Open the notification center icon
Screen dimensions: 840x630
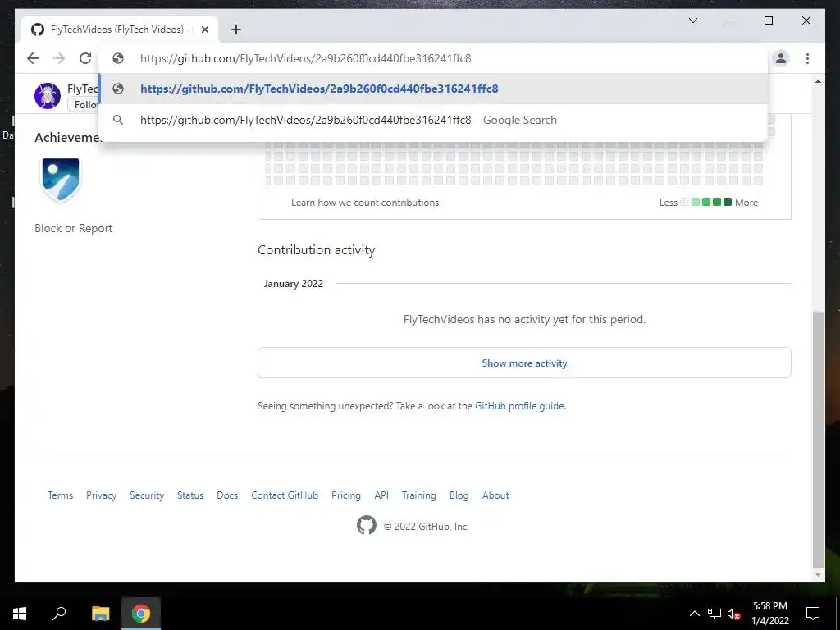click(813, 614)
